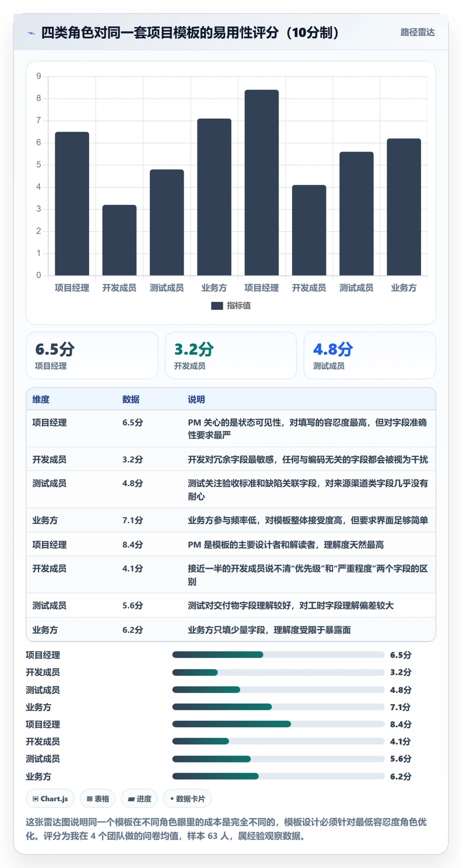
Task: Select the 4.1分 cell in the table
Action: click(133, 568)
